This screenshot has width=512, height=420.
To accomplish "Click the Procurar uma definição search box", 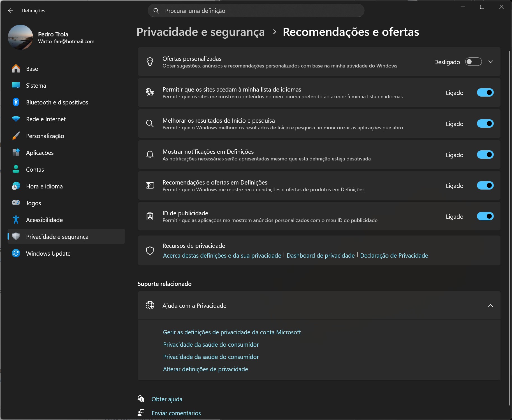I will tap(256, 10).
